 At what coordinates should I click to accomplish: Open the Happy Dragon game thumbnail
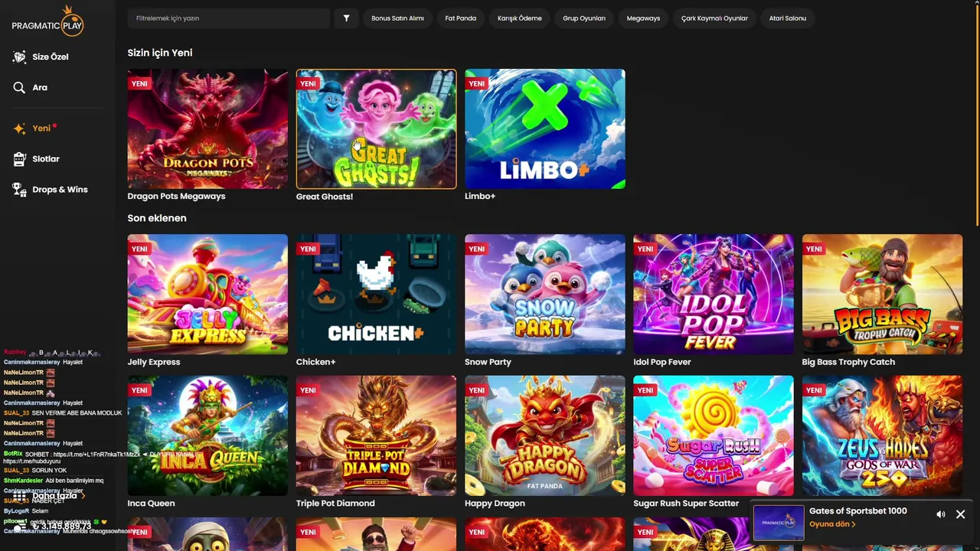(x=545, y=435)
